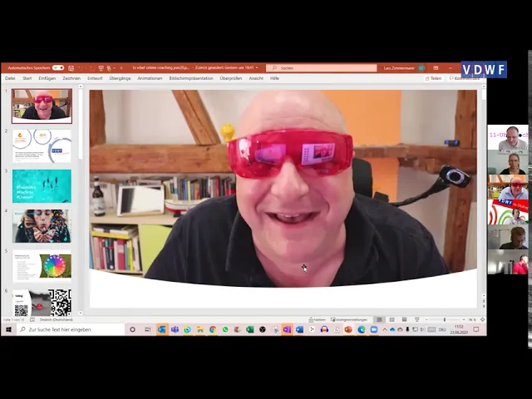
Task: Click the accessibility check icon in status bar
Action: click(x=32, y=319)
